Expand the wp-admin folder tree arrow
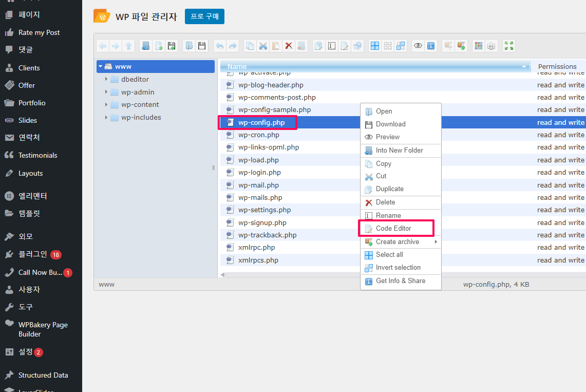Image resolution: width=586 pixels, height=392 pixels. pos(106,92)
